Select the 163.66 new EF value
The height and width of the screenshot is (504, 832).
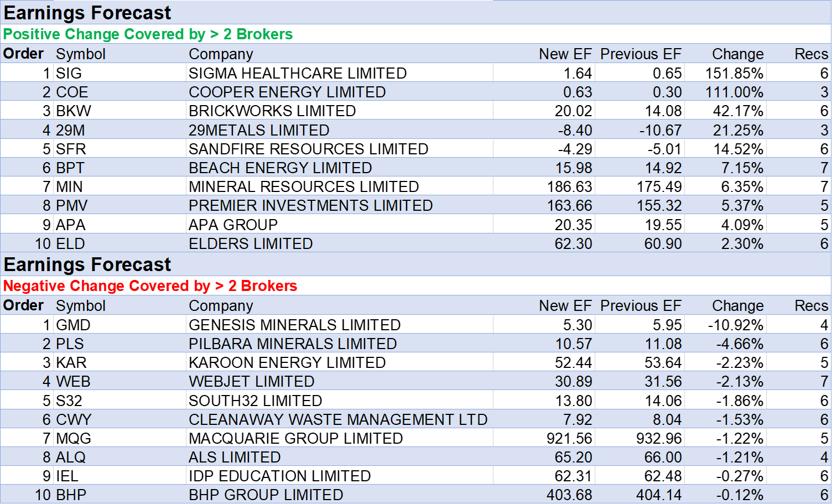[x=569, y=205]
